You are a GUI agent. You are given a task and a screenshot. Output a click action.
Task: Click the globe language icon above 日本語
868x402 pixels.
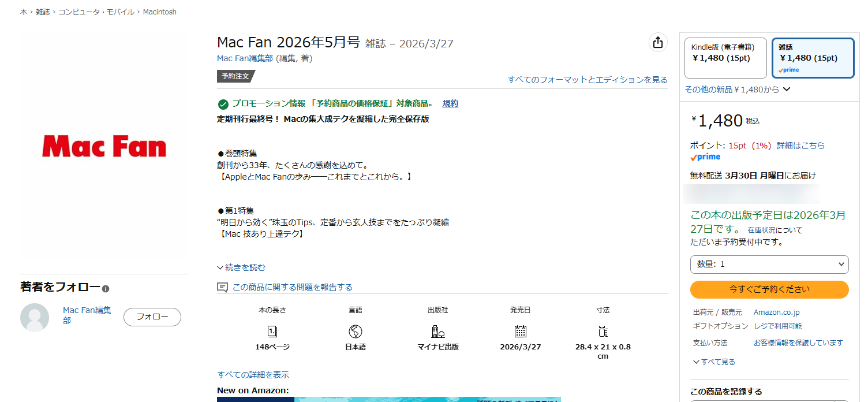(x=356, y=332)
